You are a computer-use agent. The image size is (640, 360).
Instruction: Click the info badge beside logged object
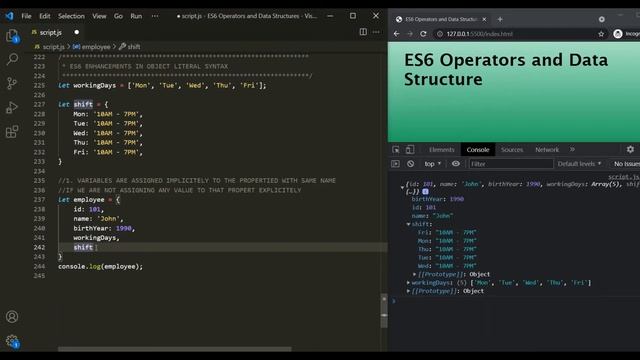(x=425, y=191)
